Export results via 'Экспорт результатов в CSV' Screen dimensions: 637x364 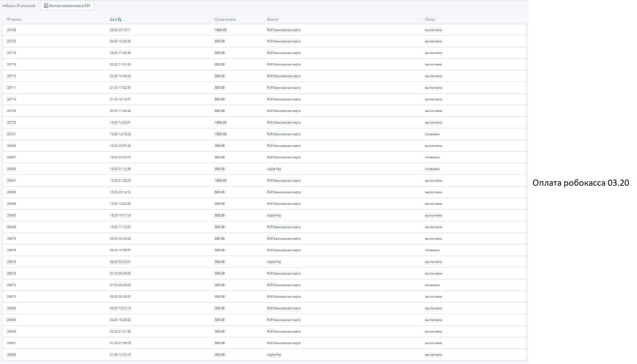(x=67, y=6)
